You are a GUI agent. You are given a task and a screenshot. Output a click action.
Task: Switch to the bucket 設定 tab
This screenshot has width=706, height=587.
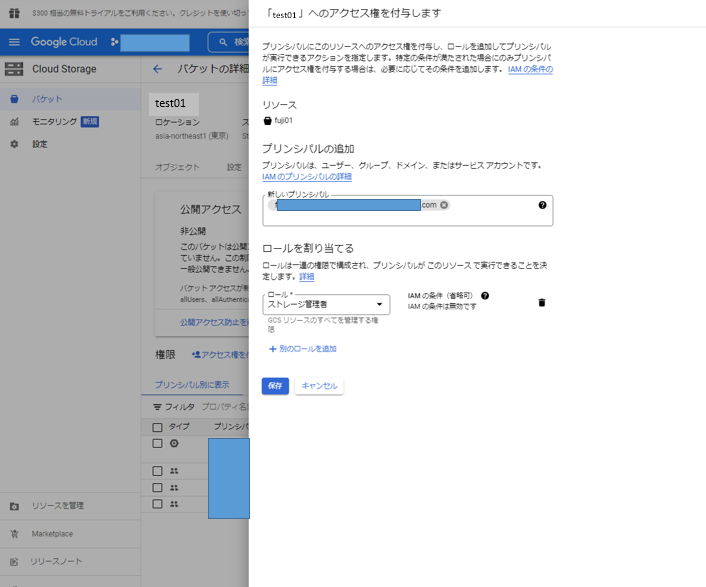(234, 167)
